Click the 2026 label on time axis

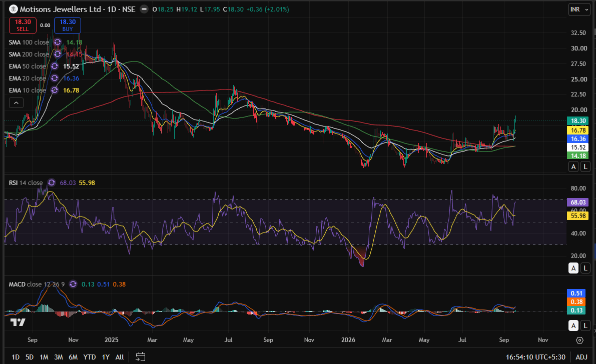click(x=348, y=339)
